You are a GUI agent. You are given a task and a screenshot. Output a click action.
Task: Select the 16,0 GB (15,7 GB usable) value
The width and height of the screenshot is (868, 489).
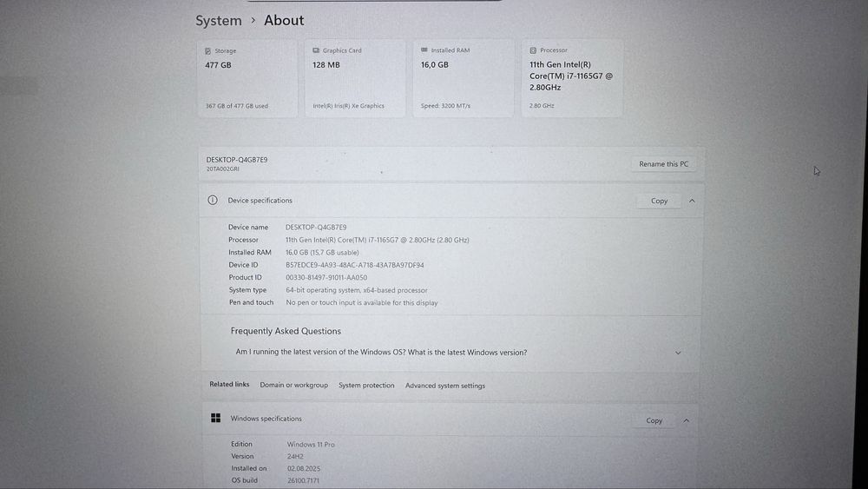click(322, 253)
